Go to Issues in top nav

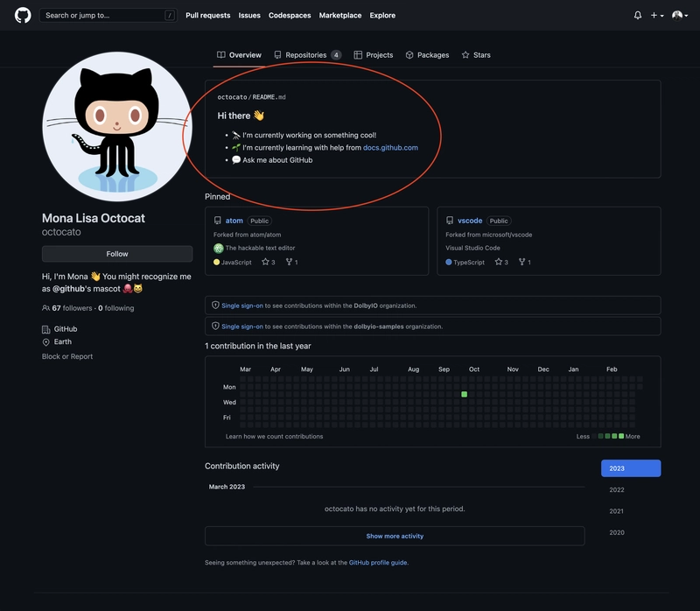(x=249, y=15)
